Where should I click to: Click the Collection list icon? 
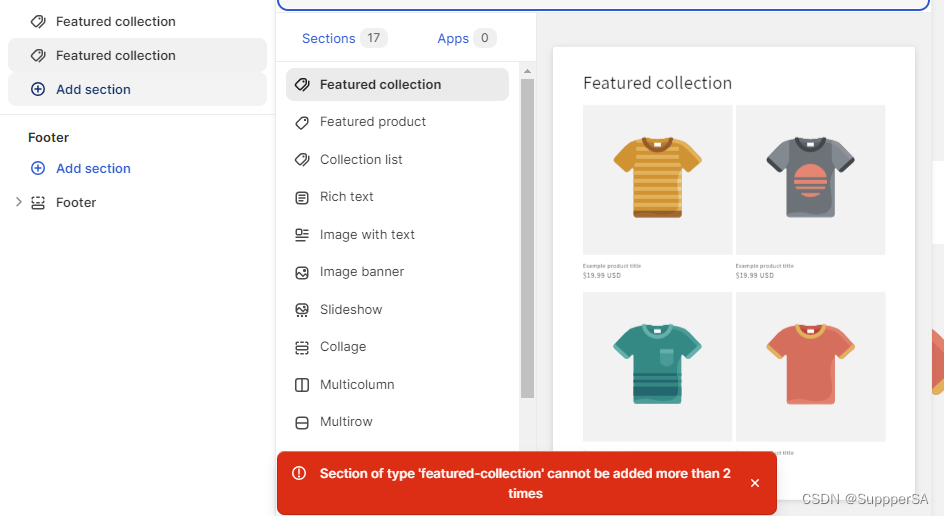302,160
